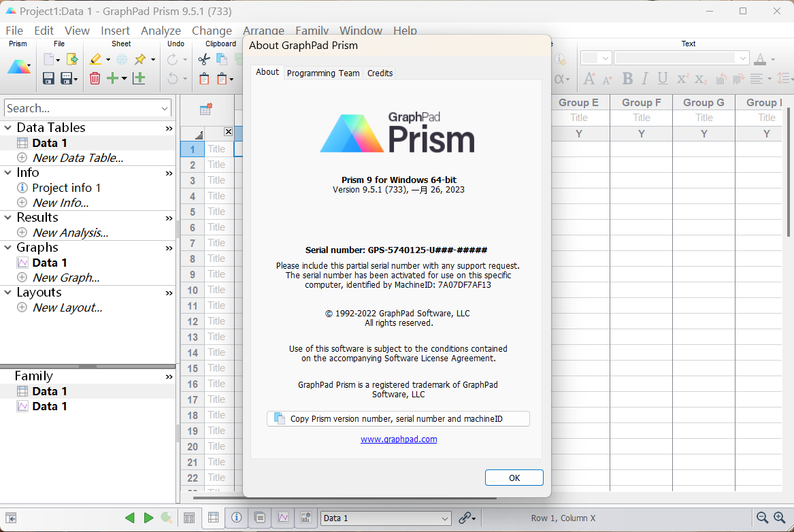Click the Layouts icon in the status bar
This screenshot has width=794, height=532.
tap(306, 517)
